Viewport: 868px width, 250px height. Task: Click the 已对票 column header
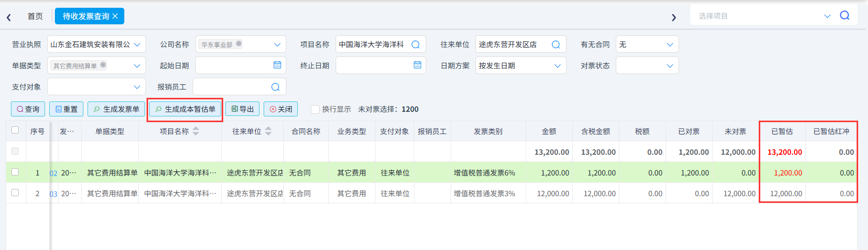(689, 131)
